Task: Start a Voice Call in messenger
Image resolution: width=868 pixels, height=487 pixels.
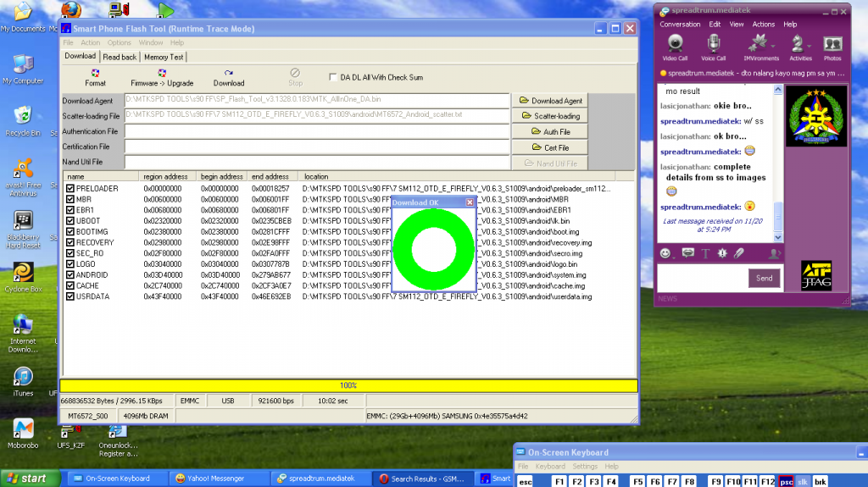Action: pyautogui.click(x=715, y=46)
